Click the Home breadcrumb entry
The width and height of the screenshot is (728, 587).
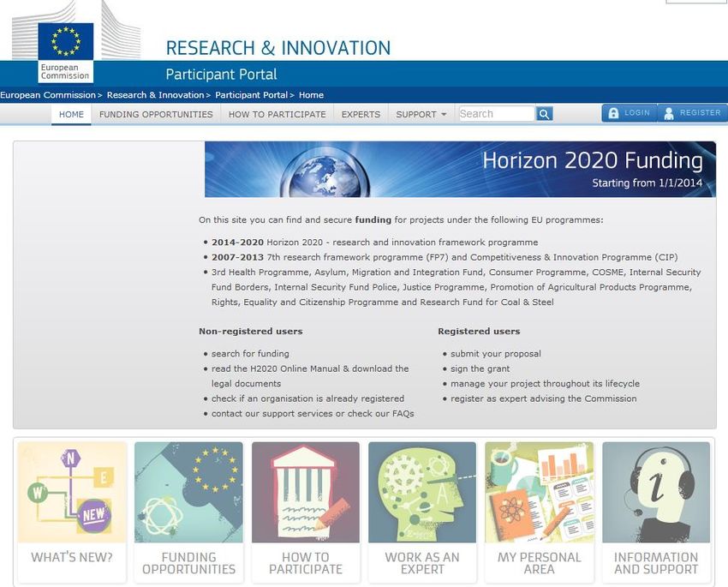pyautogui.click(x=311, y=95)
